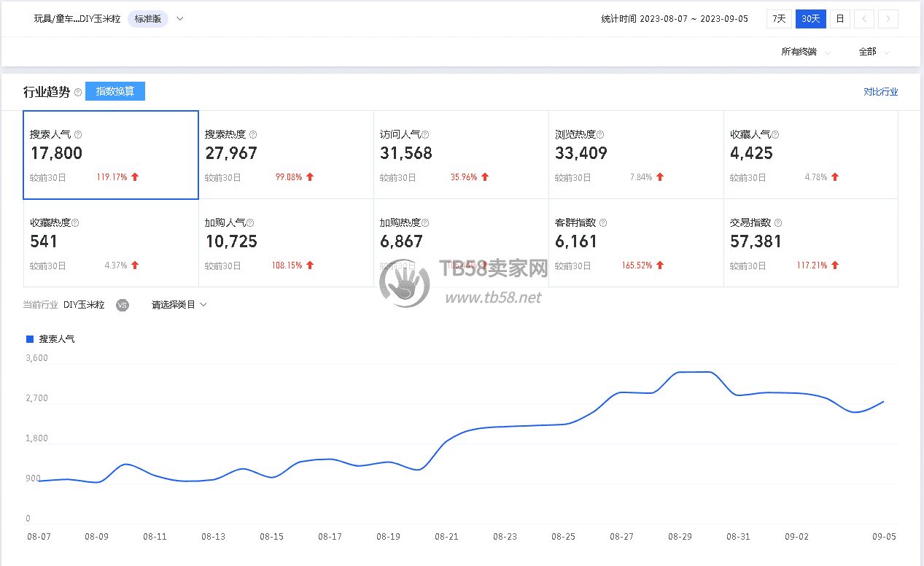Image resolution: width=924 pixels, height=566 pixels.
Task: Switch to 30天 time range
Action: pyautogui.click(x=811, y=19)
